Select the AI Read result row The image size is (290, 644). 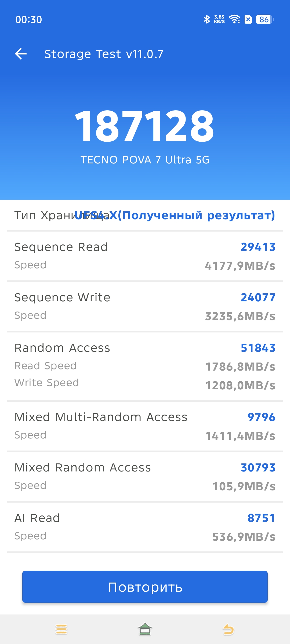[145, 527]
